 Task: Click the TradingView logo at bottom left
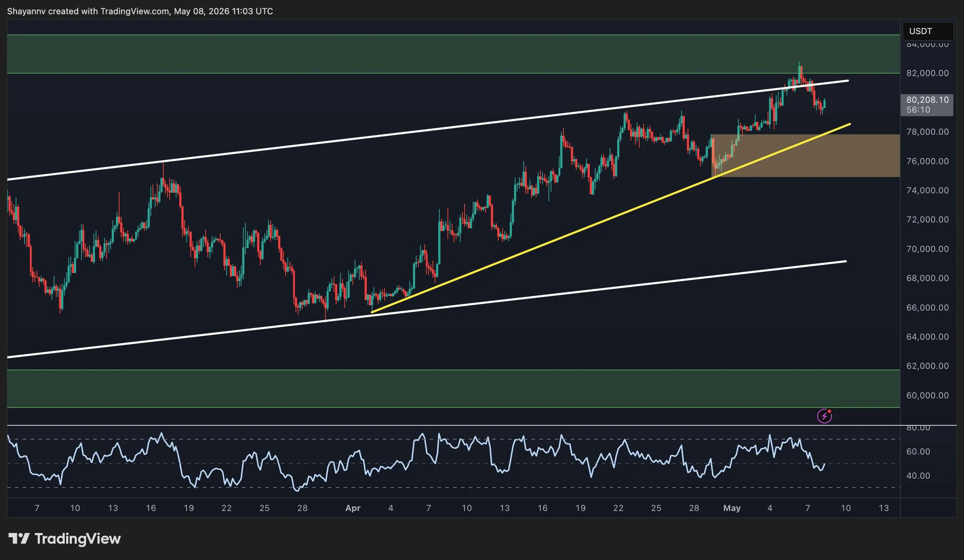pos(64,539)
